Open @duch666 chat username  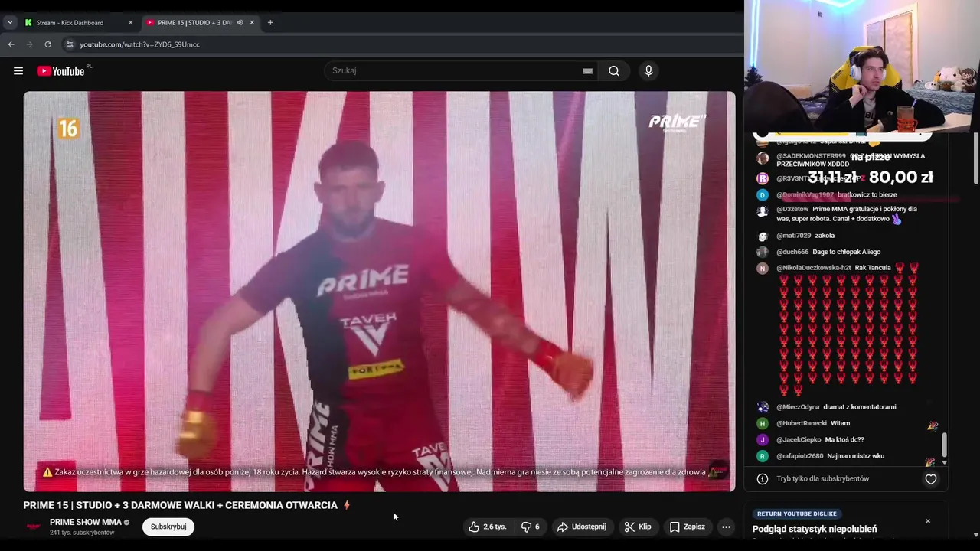(x=792, y=252)
